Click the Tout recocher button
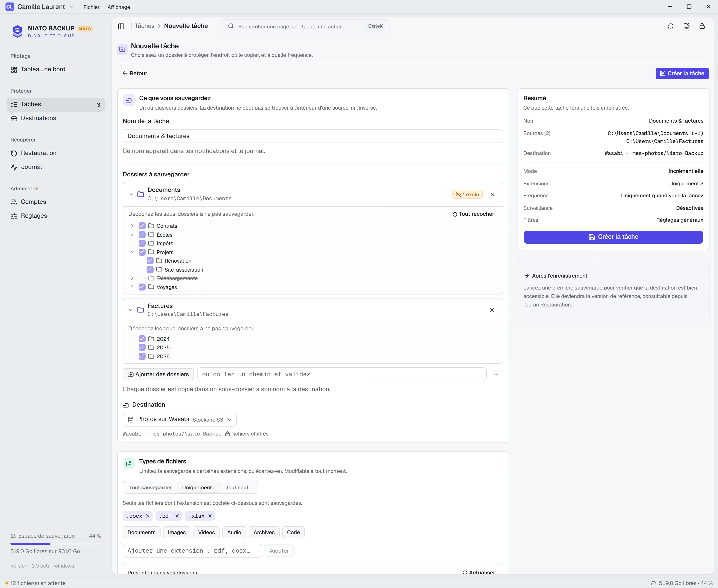 [x=473, y=214]
